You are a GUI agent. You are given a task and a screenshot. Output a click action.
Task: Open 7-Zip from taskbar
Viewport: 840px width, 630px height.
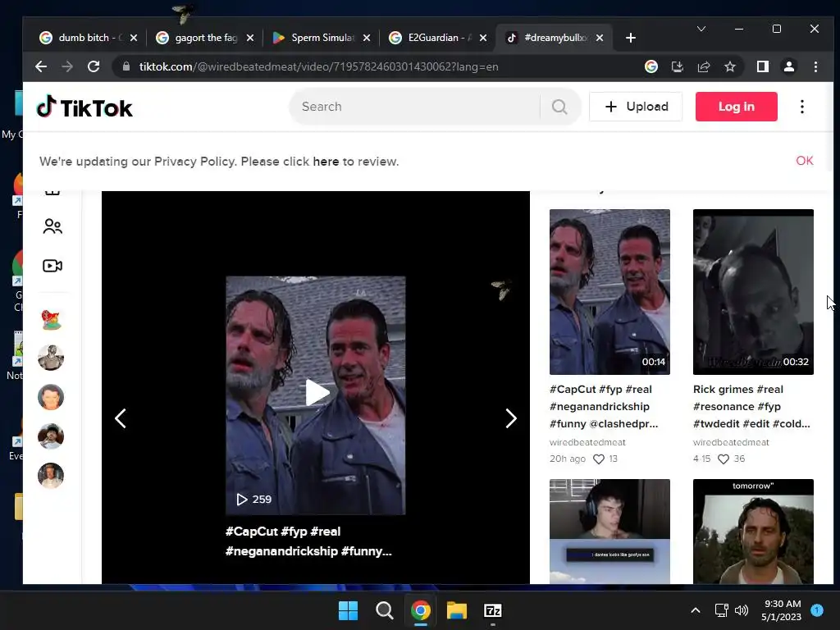[x=493, y=610]
